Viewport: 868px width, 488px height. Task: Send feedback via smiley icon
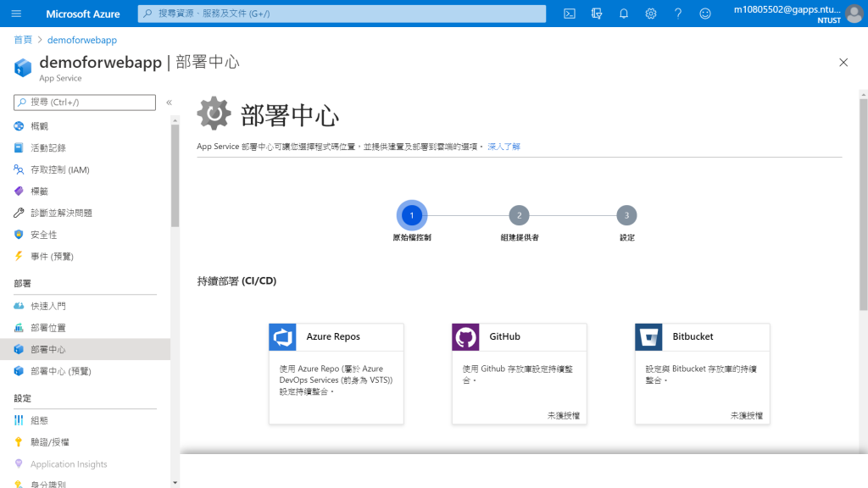pyautogui.click(x=704, y=14)
